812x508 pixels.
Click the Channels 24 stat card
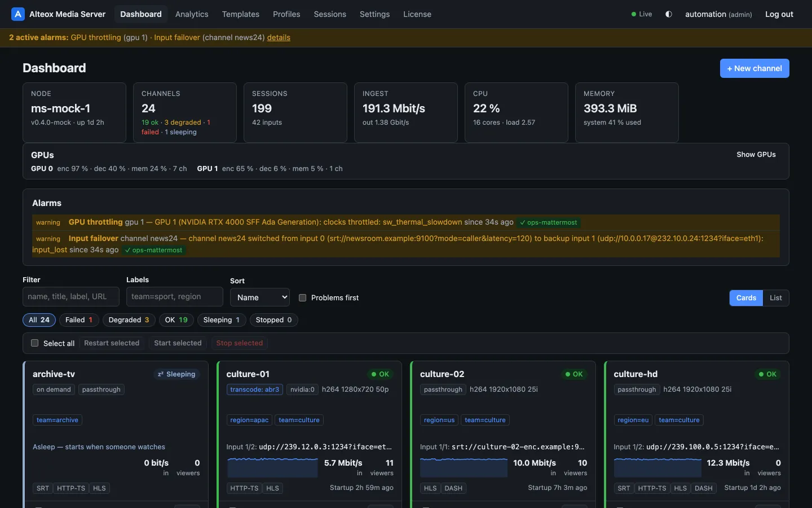pyautogui.click(x=185, y=112)
